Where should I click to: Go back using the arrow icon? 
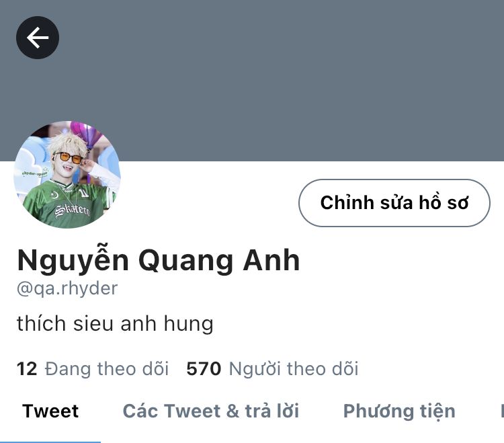pyautogui.click(x=38, y=38)
